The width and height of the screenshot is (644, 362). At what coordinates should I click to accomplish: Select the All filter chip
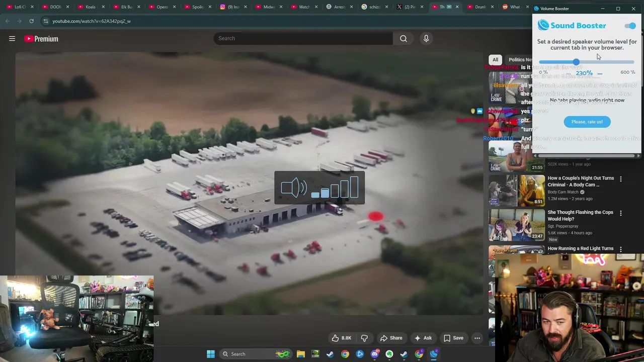495,59
